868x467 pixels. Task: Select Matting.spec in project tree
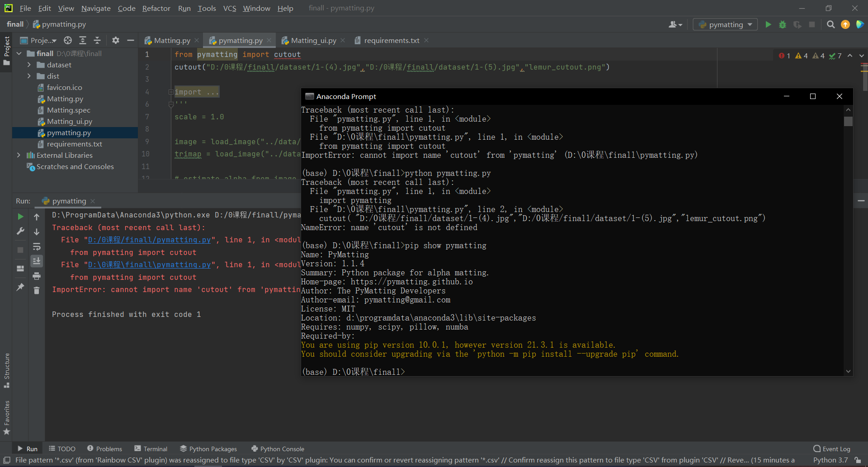(x=68, y=110)
